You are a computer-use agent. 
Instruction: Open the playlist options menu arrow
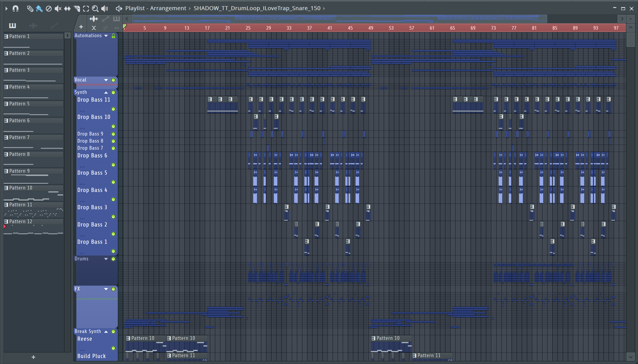point(6,8)
